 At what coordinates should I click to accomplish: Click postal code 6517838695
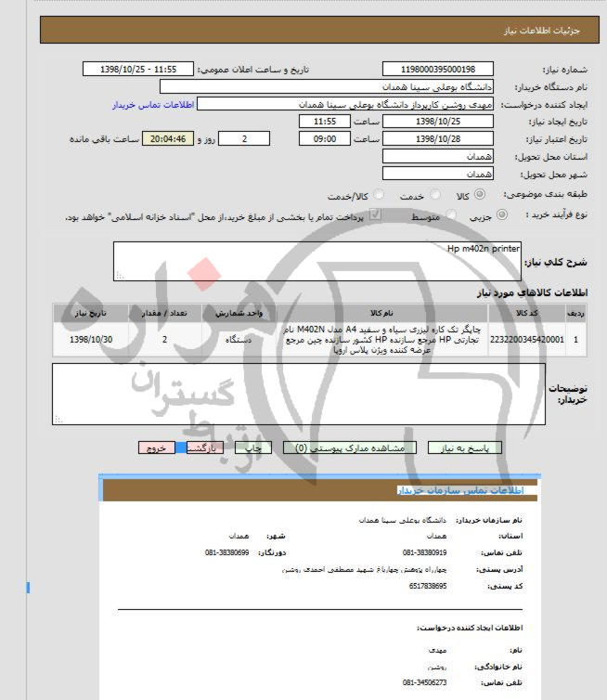click(x=428, y=586)
